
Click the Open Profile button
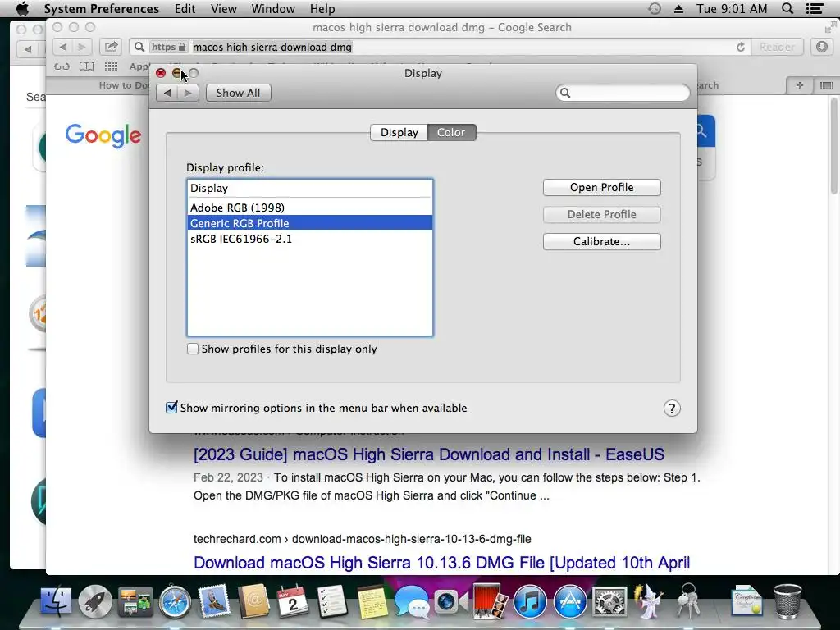[x=601, y=188]
